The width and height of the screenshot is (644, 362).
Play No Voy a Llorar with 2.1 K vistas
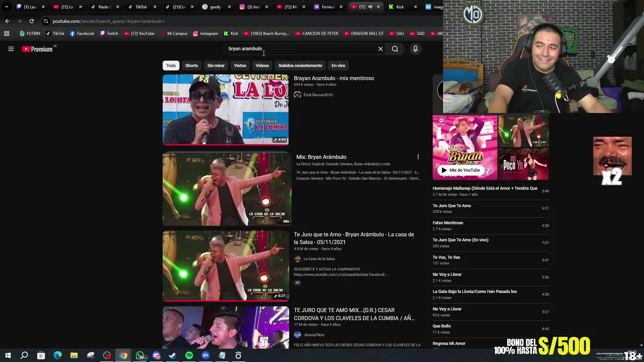coord(491,277)
